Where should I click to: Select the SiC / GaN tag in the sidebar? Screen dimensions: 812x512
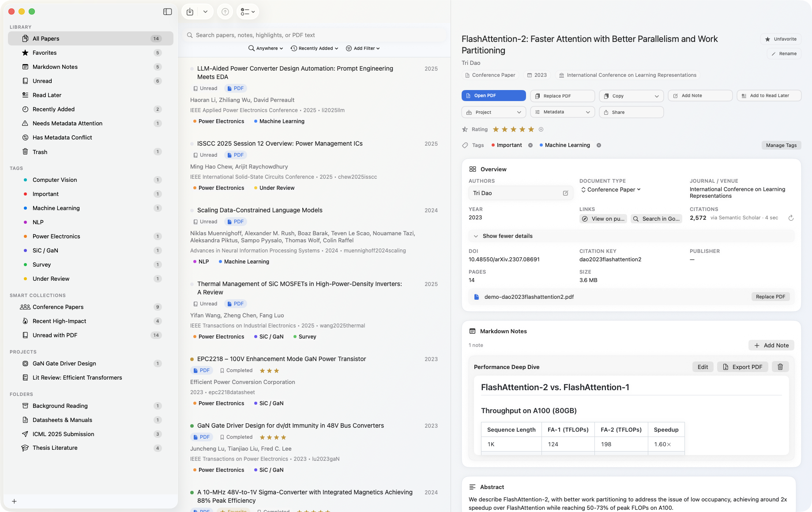(90, 250)
